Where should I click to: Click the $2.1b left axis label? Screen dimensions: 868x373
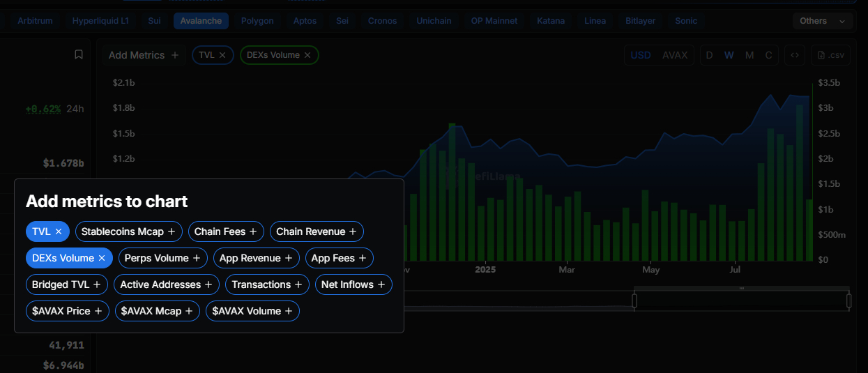[x=123, y=83]
